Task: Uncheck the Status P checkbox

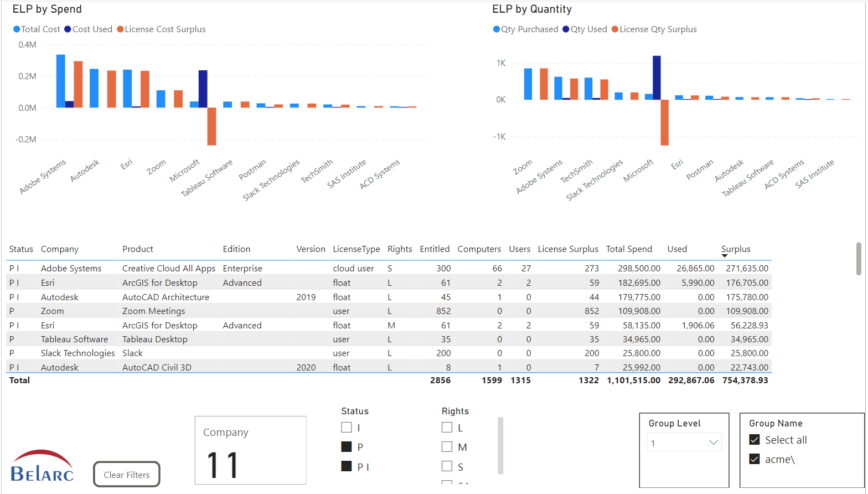Action: click(347, 447)
